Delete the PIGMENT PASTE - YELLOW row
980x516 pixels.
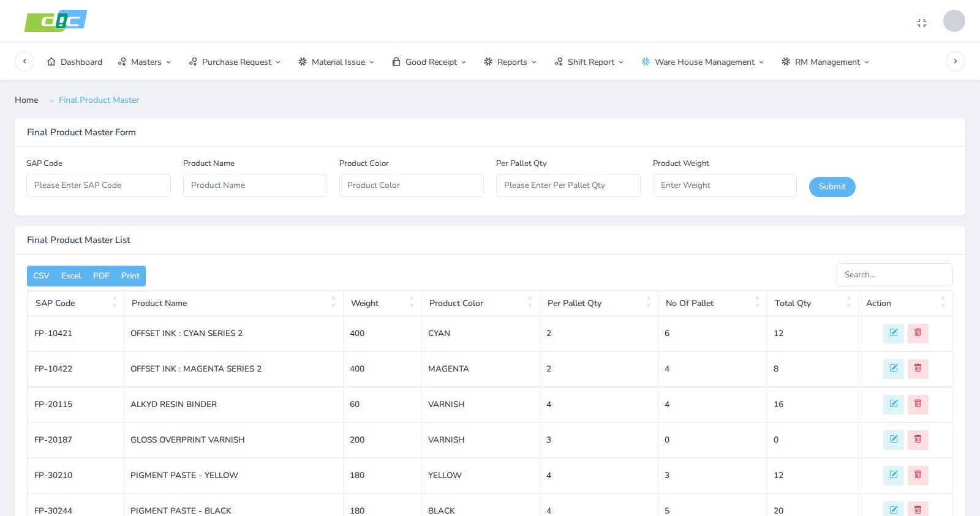click(x=918, y=475)
